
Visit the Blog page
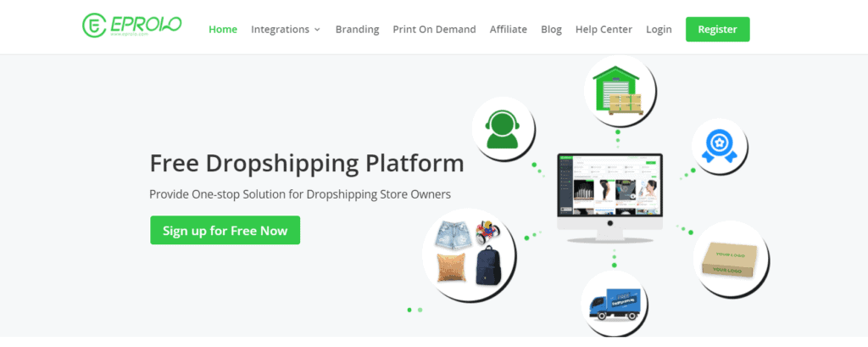coord(551,30)
